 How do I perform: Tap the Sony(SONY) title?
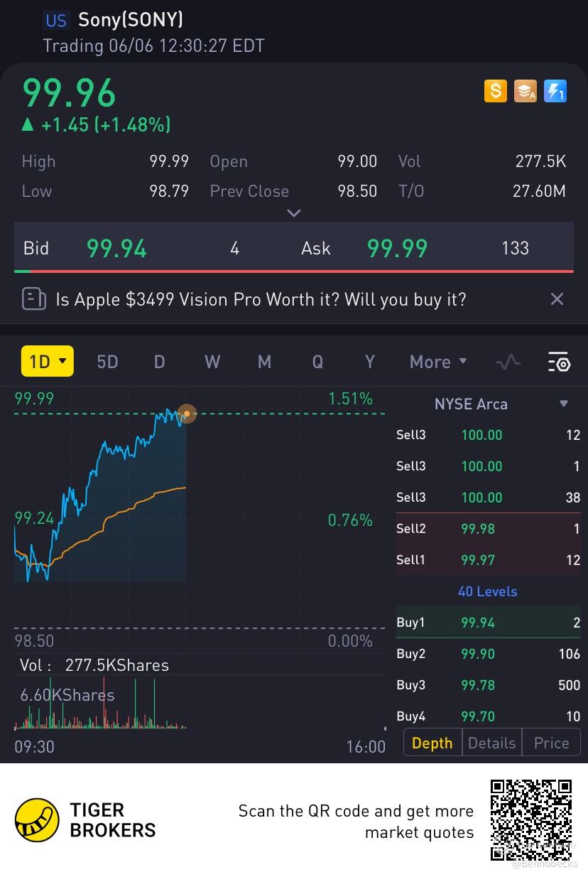(131, 20)
